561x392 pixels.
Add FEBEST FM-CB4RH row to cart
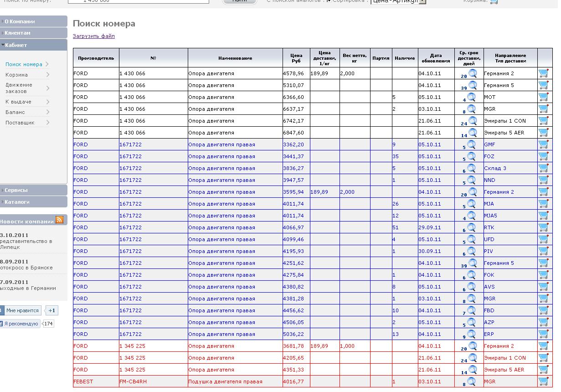pos(543,381)
